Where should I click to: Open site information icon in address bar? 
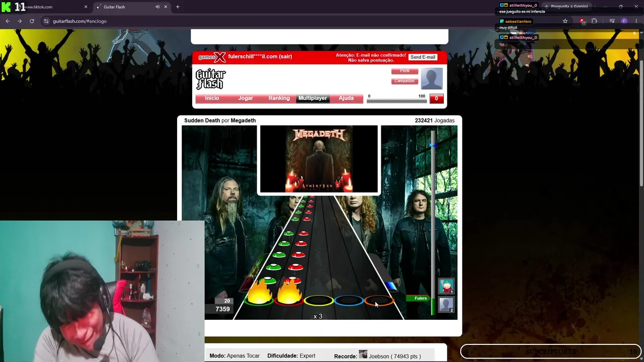pos(46,21)
